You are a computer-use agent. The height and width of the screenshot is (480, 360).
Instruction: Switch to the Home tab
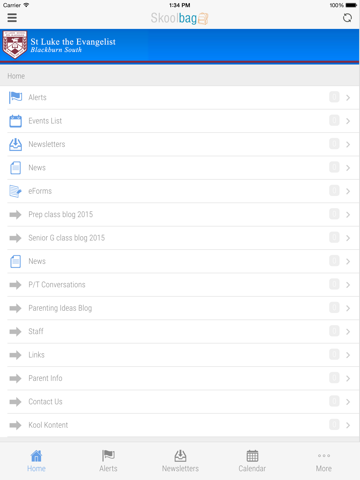tap(36, 461)
